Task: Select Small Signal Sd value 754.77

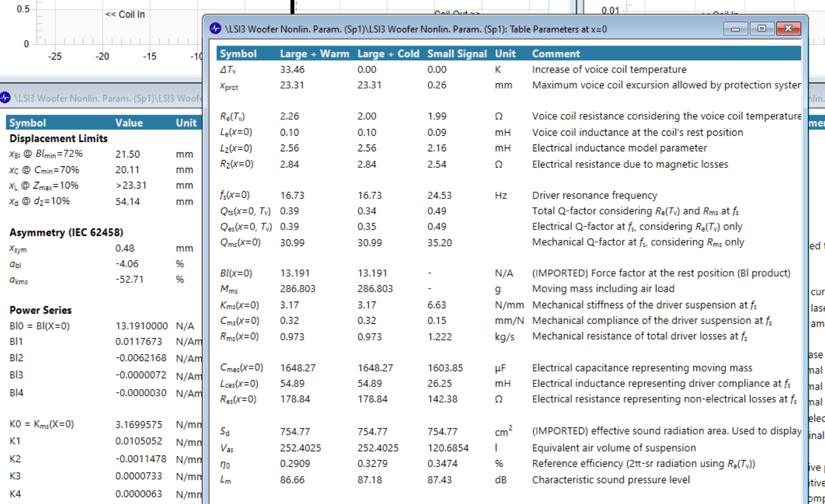Action: pos(442,431)
